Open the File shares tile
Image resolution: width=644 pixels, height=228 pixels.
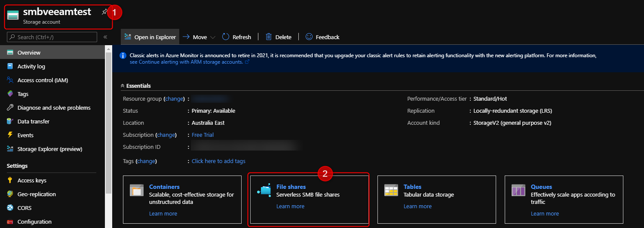[291, 187]
